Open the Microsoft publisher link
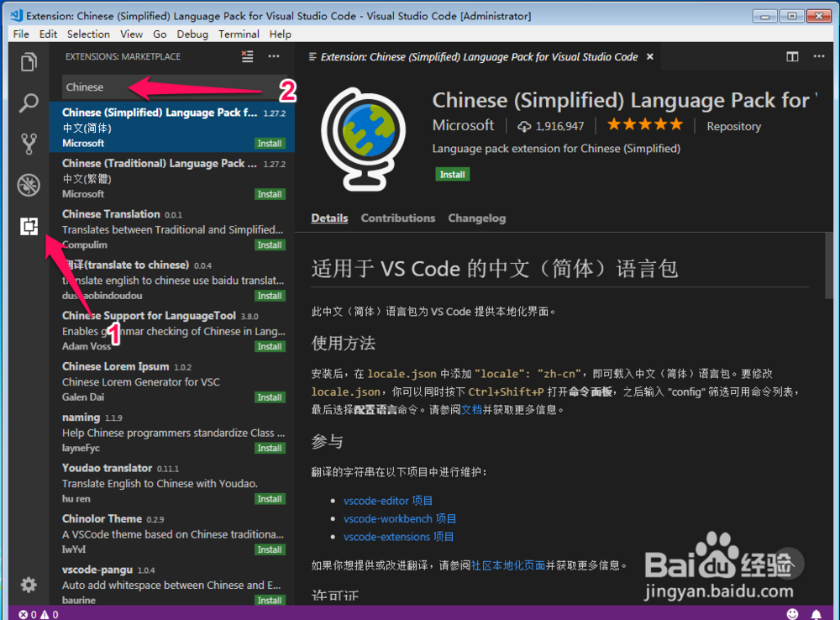Image resolution: width=840 pixels, height=620 pixels. pyautogui.click(x=463, y=125)
